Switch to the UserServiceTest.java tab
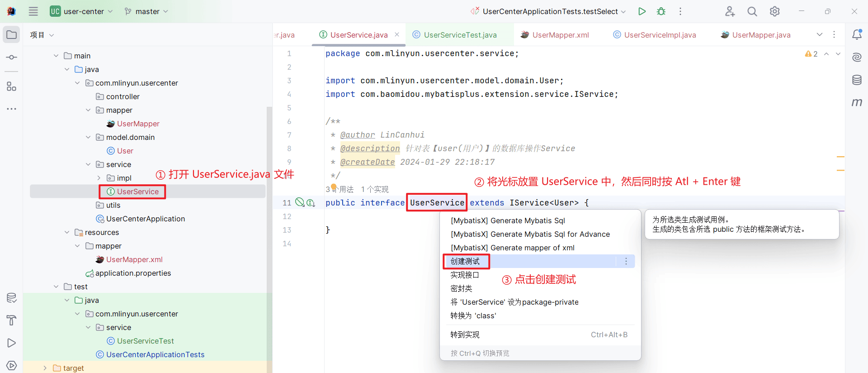This screenshot has width=868, height=373. (454, 35)
